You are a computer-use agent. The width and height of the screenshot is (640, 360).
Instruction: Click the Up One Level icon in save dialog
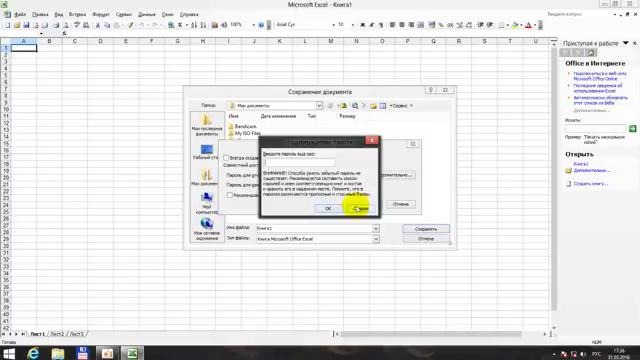pyautogui.click(x=344, y=106)
